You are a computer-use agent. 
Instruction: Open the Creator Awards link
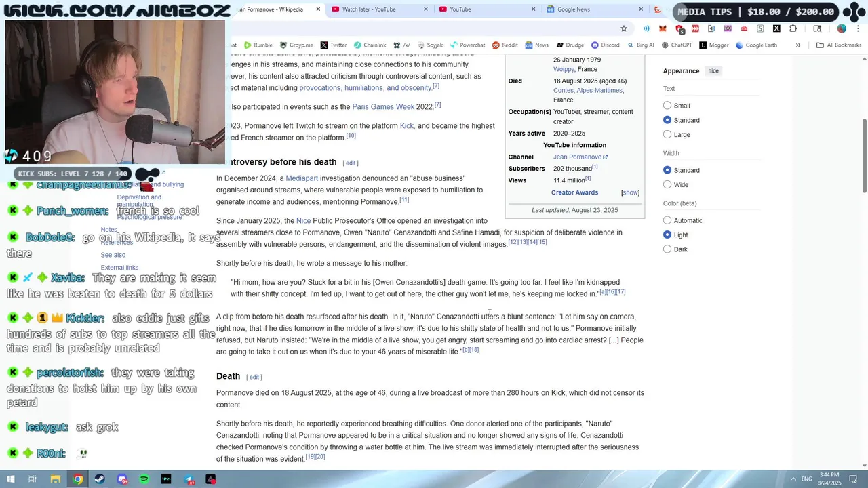pyautogui.click(x=574, y=192)
